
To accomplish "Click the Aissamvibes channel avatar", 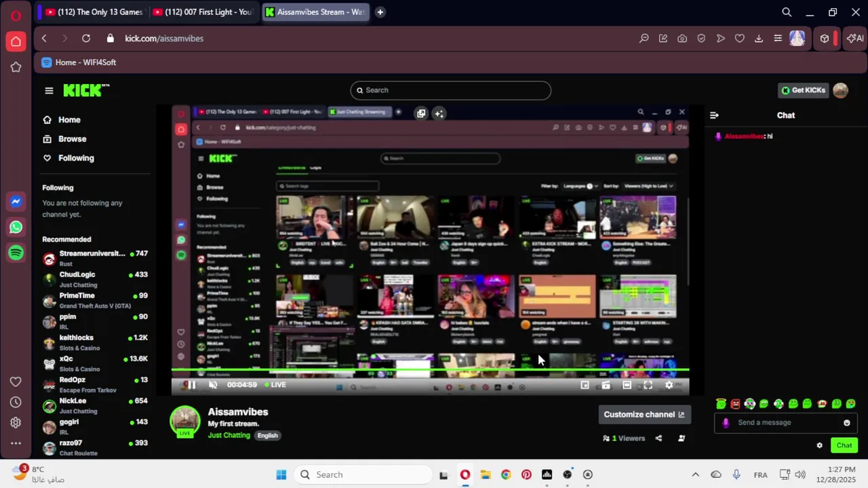I will click(184, 421).
